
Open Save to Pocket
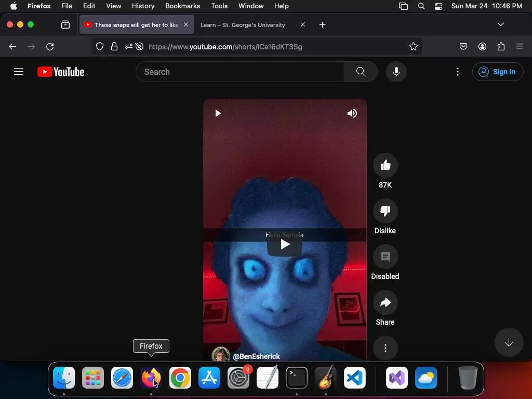463,46
